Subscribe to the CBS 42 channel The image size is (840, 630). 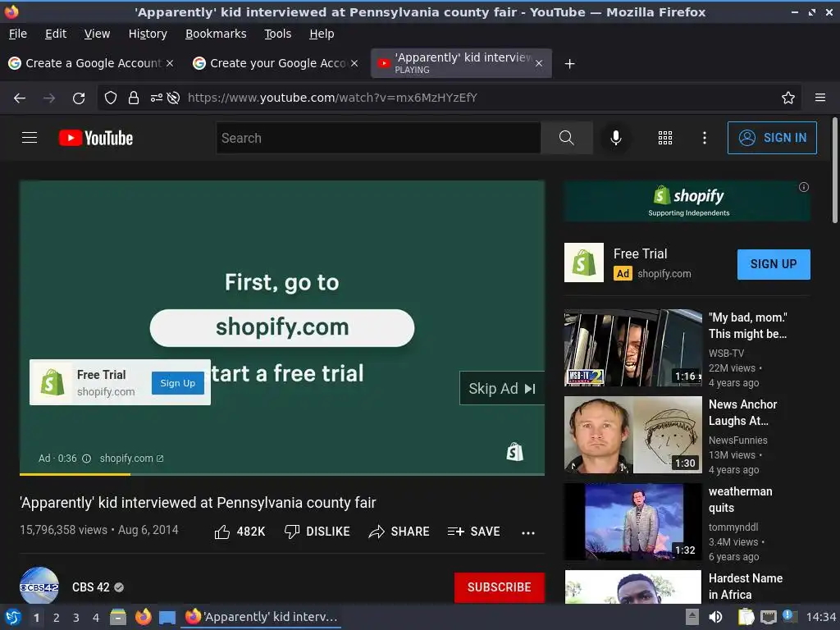tap(500, 587)
